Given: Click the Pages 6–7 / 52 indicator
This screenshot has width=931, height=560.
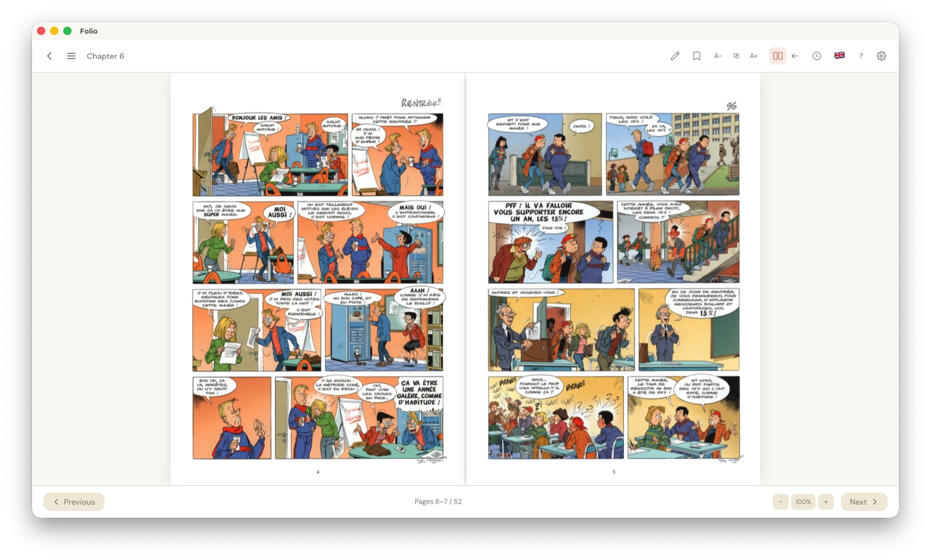Looking at the screenshot, I should pos(438,502).
